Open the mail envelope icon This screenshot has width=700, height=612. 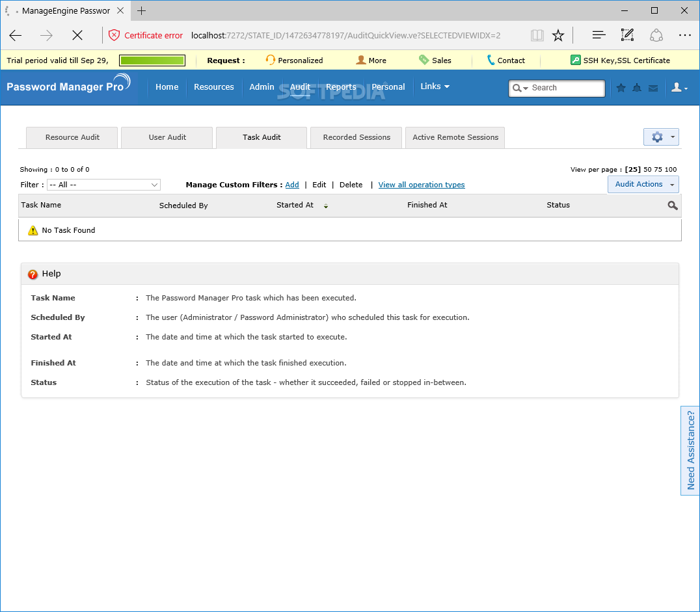point(653,88)
